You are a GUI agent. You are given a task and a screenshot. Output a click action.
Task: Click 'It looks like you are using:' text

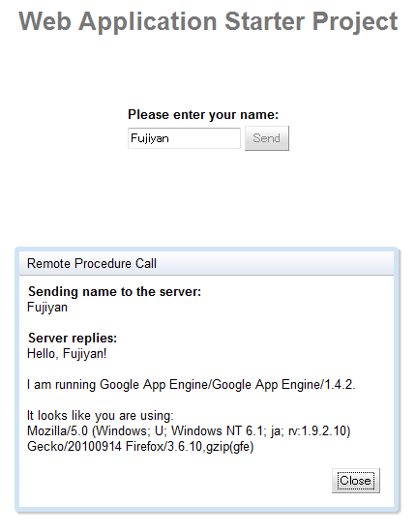tap(100, 416)
